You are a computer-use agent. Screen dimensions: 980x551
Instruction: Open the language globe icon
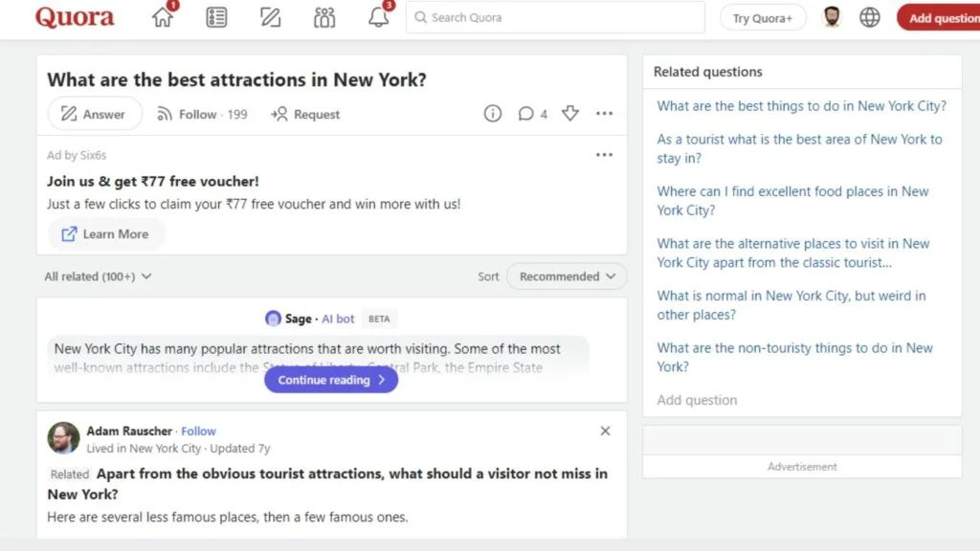869,17
